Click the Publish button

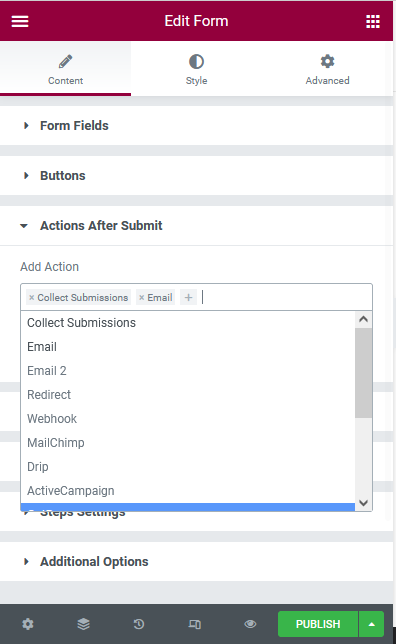click(x=318, y=624)
